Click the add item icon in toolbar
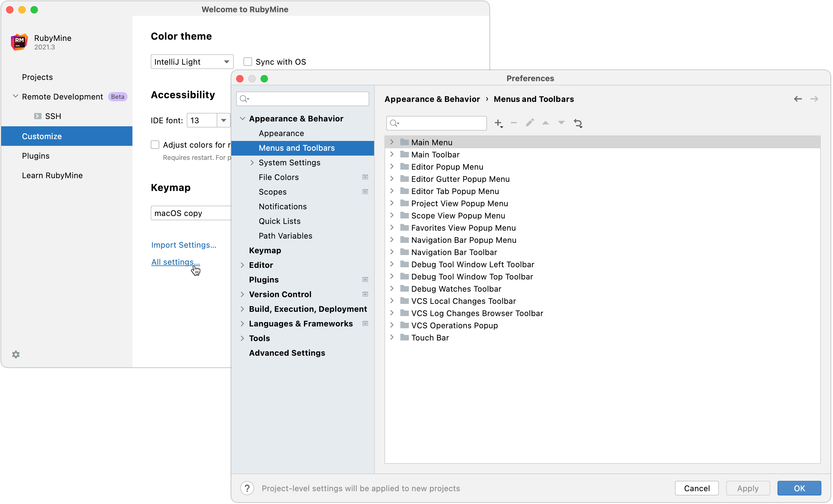Viewport: 833px width, 504px height. pos(499,123)
